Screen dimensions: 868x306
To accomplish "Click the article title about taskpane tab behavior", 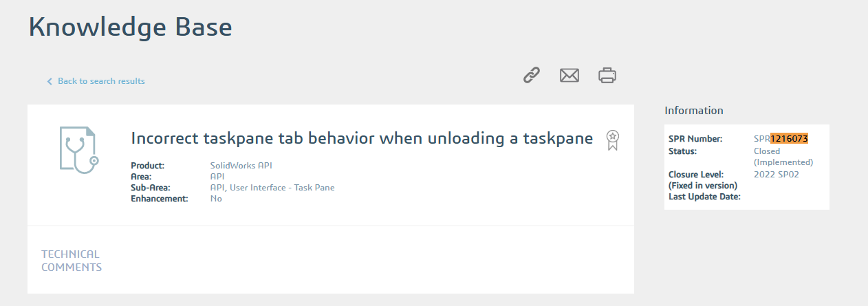I will [362, 138].
